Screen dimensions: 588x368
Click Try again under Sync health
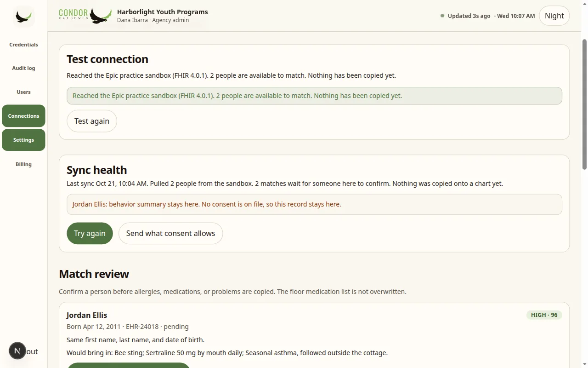[90, 233]
